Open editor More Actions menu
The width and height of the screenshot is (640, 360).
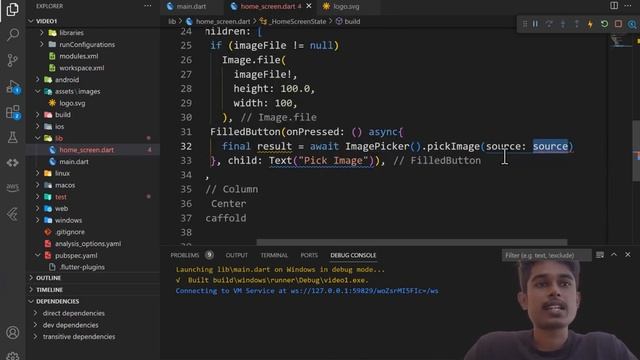point(628,6)
